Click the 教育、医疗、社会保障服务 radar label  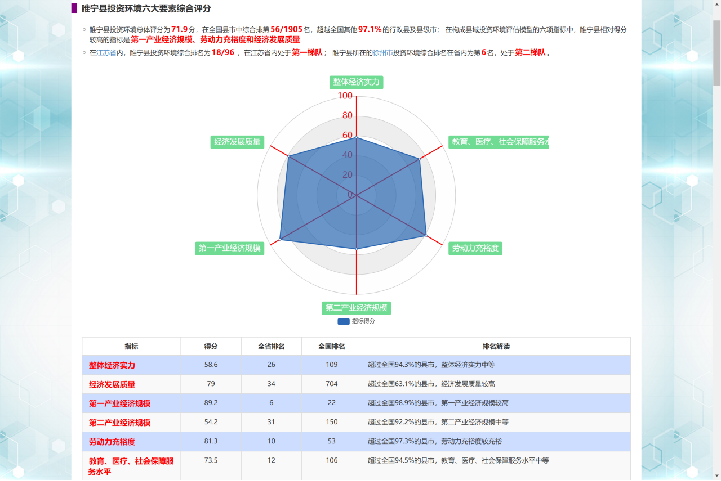point(498,142)
